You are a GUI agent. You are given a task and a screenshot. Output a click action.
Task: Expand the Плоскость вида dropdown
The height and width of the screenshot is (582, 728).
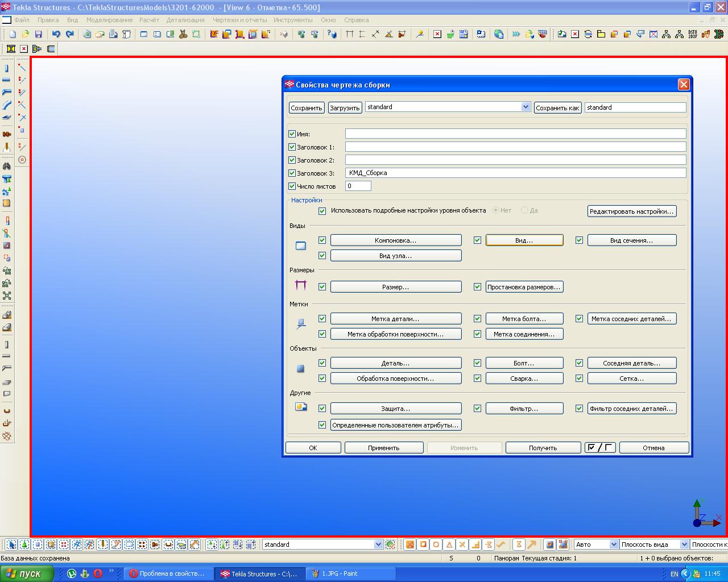[684, 544]
